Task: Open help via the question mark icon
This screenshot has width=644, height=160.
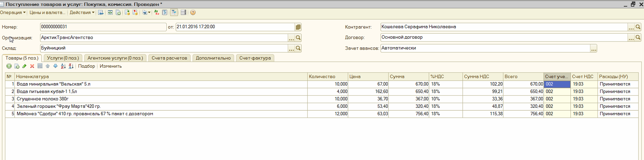Action: point(193,13)
